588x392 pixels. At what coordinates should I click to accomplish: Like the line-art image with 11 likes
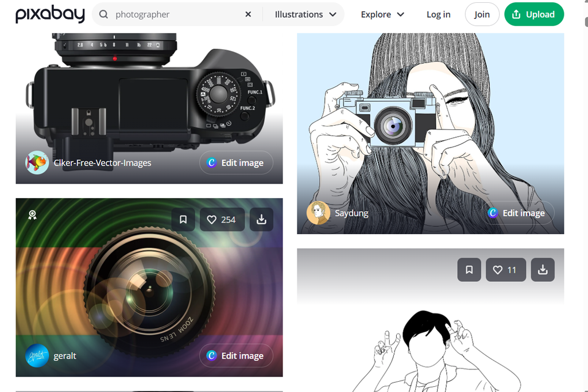point(506,269)
